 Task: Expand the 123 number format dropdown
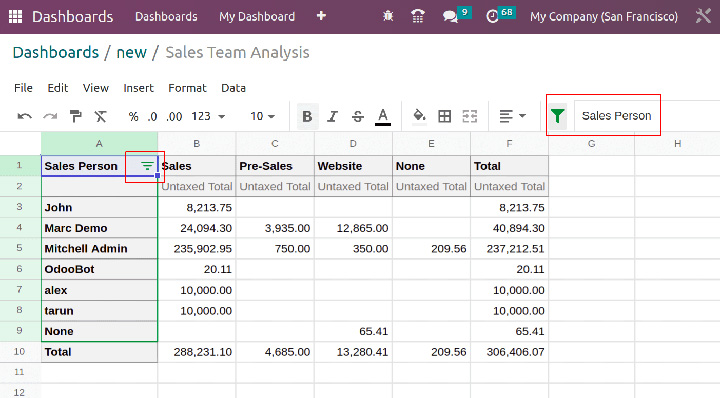coord(208,116)
